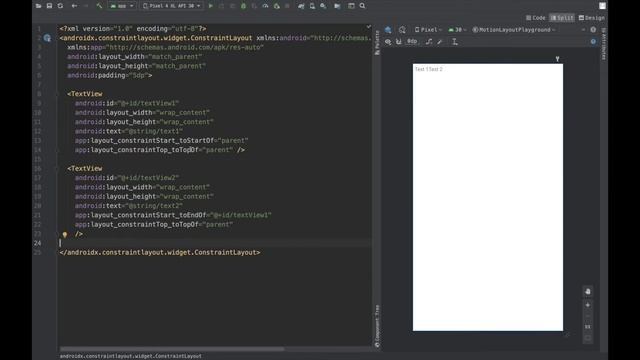Click line number 24 in the gutter
This screenshot has height=360, width=640.
click(x=38, y=243)
